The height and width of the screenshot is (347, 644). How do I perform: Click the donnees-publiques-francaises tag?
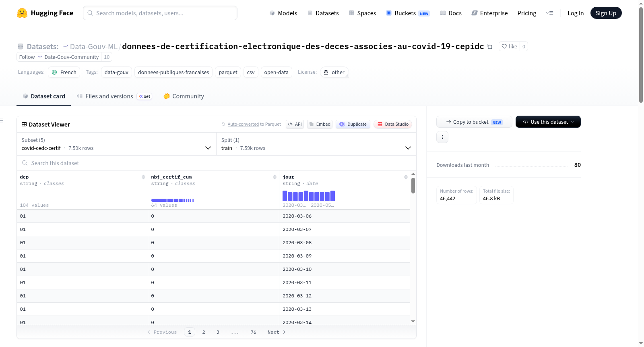tap(173, 72)
